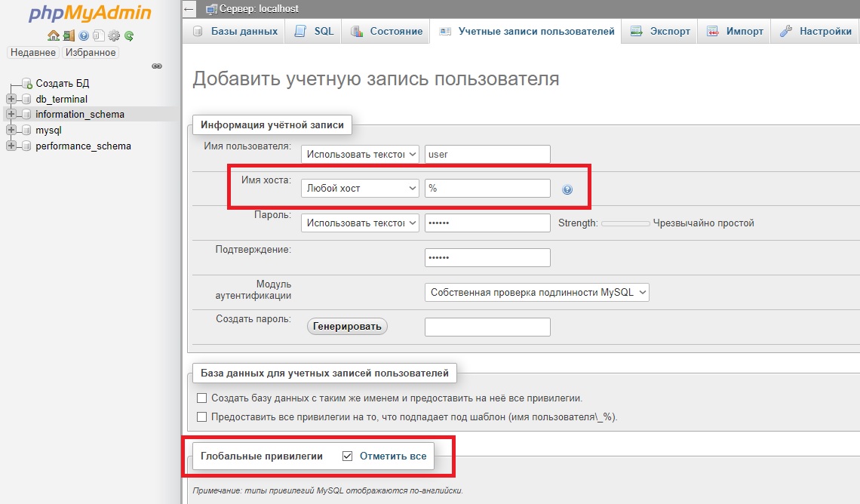Open the Импорт tab
This screenshot has height=504, width=860.
(735, 31)
